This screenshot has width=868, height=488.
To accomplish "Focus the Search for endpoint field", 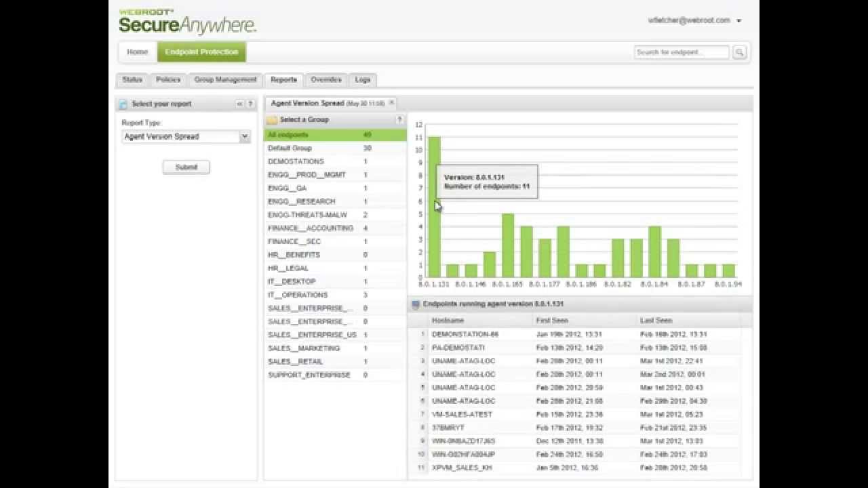I will pos(682,52).
